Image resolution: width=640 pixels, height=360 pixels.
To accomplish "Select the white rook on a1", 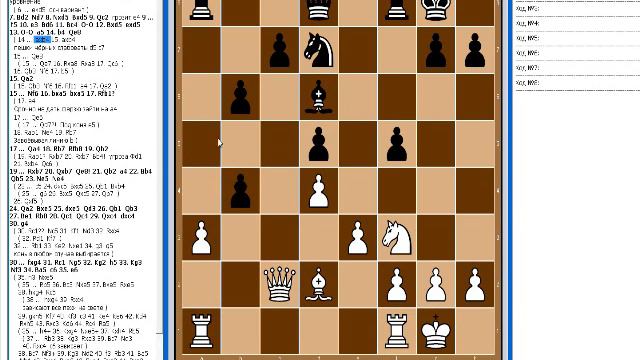I will (x=201, y=331).
